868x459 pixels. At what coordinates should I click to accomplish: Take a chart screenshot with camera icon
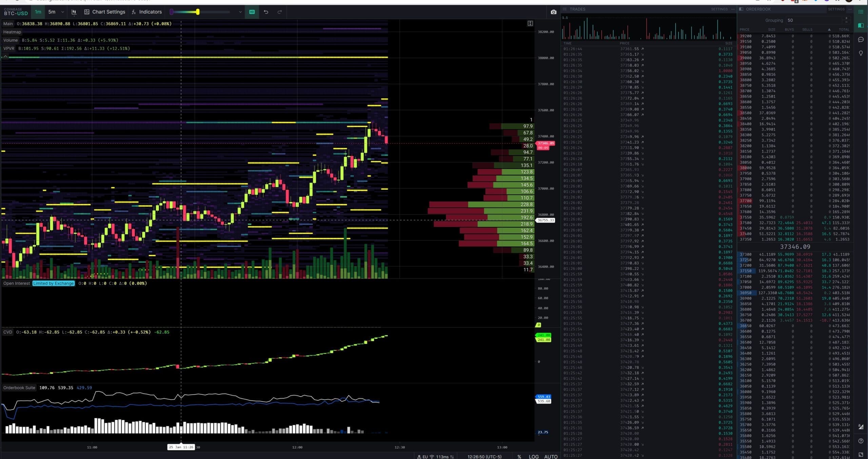tap(553, 12)
